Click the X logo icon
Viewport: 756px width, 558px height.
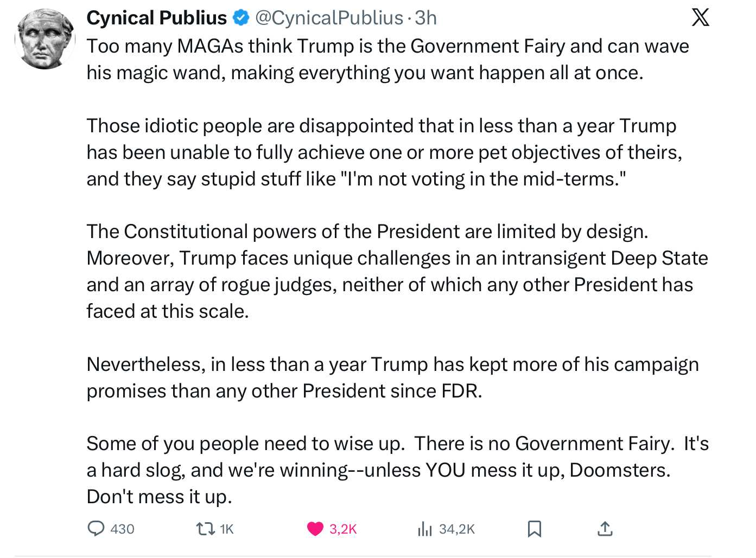coord(700,17)
